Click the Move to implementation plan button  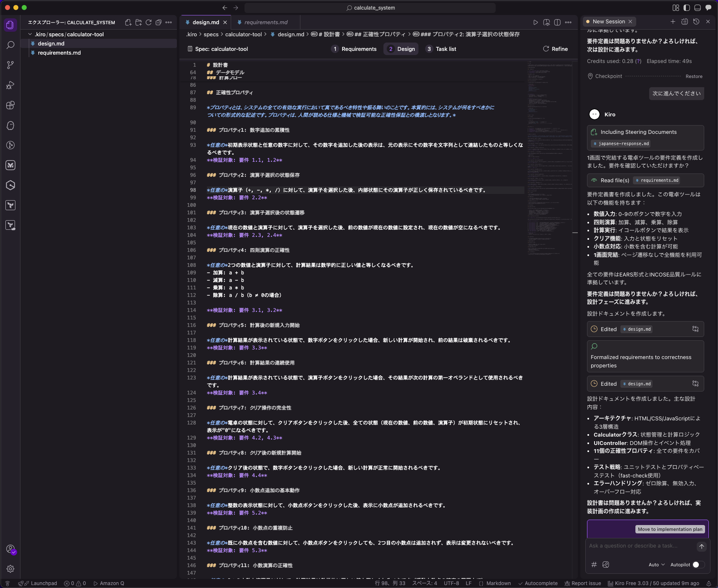pyautogui.click(x=670, y=529)
